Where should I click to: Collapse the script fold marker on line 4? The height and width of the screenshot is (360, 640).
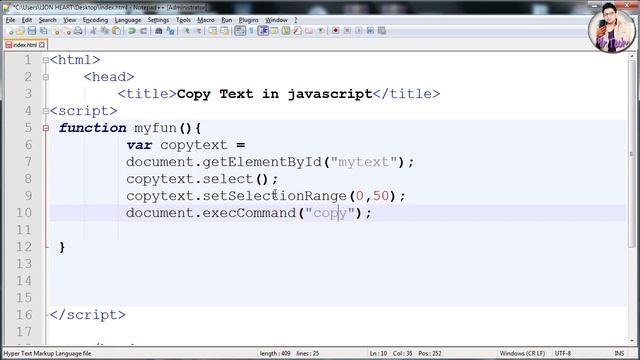point(46,111)
